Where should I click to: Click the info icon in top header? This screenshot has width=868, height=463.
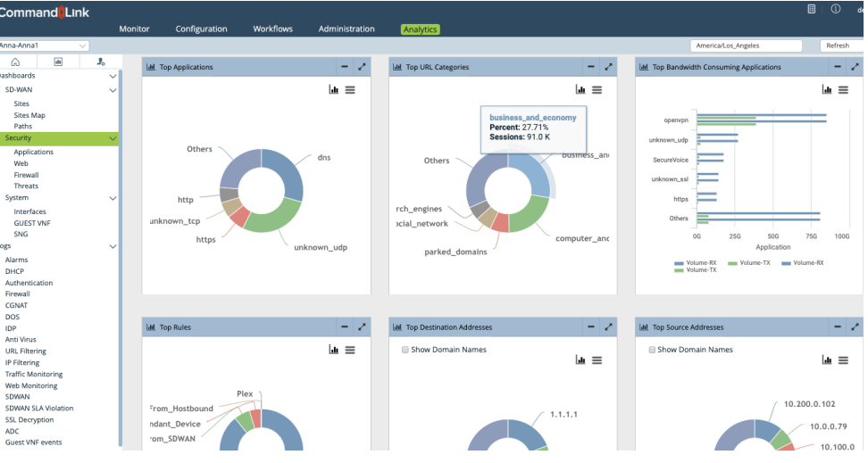[x=835, y=9]
